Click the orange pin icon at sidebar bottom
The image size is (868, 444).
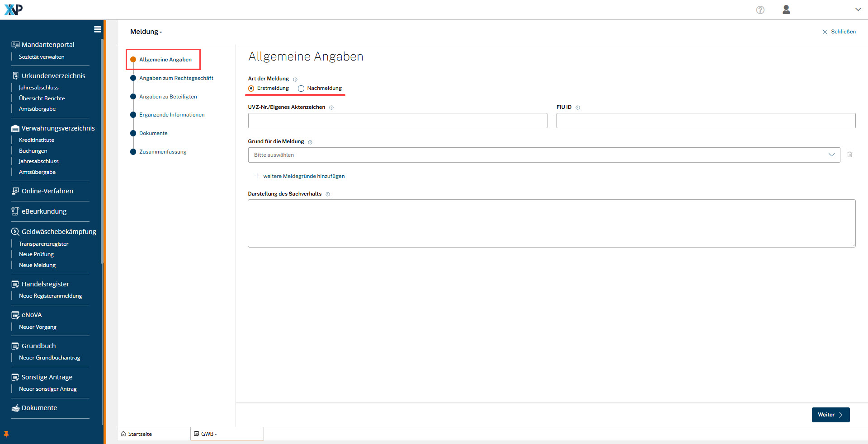pyautogui.click(x=6, y=434)
